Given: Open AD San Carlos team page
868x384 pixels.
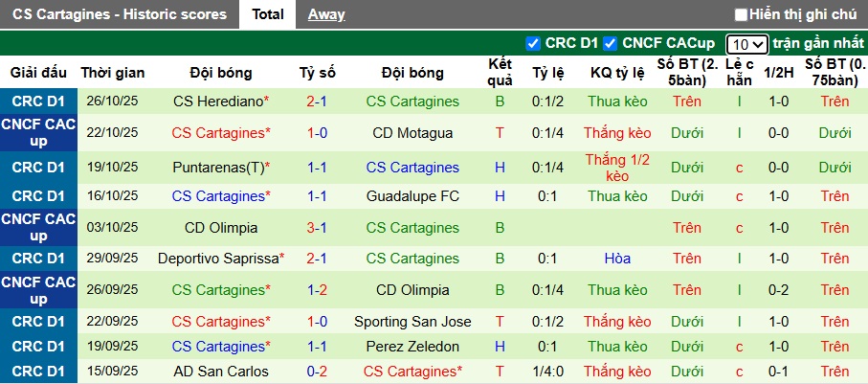Looking at the screenshot, I should click(x=221, y=372).
